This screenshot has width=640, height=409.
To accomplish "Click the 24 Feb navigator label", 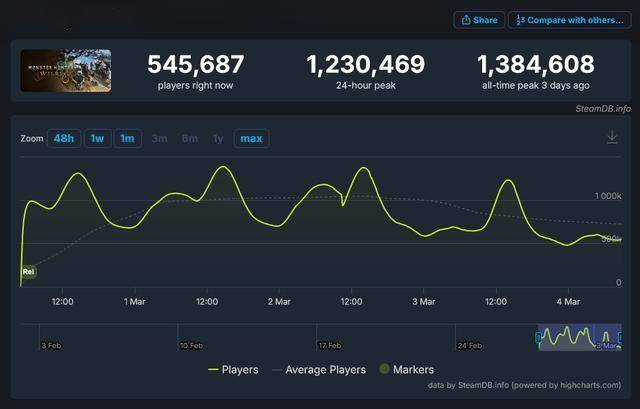I will coord(469,346).
